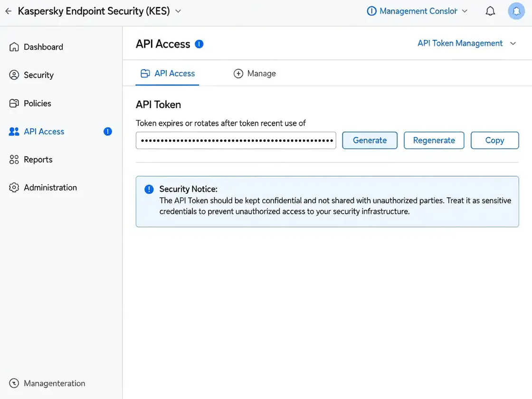Viewport: 532px width, 399px height.
Task: Select API Access in the sidebar
Action: point(44,131)
